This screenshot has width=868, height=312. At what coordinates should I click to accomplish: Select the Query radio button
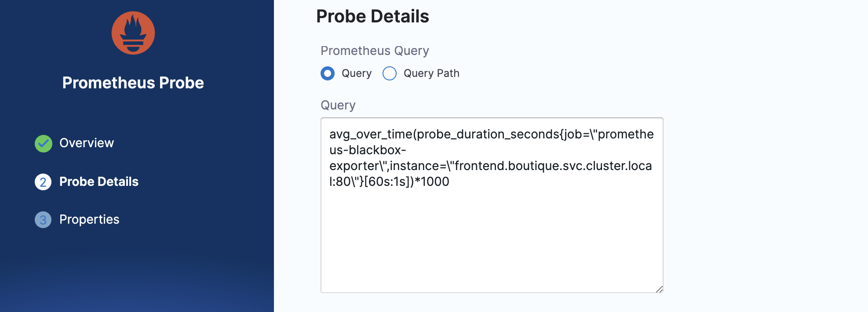(x=328, y=73)
